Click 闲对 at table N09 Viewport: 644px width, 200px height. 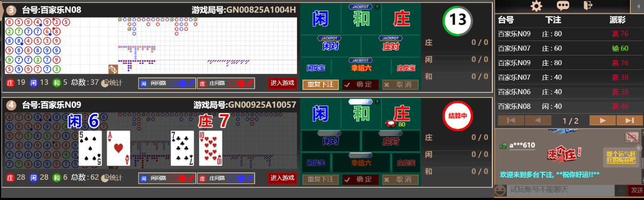click(x=331, y=141)
